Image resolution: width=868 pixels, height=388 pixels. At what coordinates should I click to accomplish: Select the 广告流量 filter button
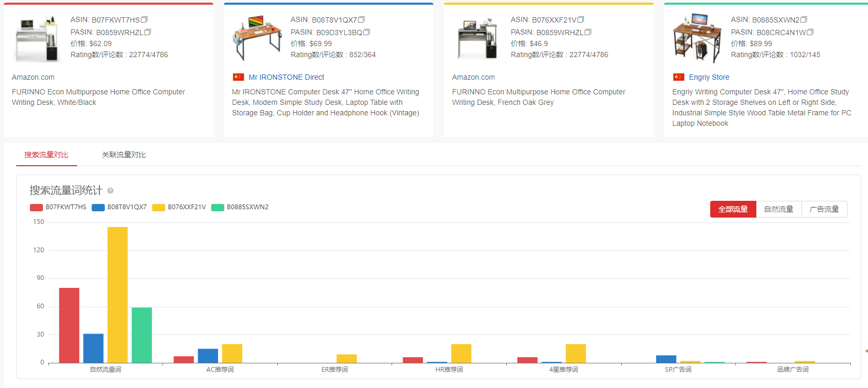tap(824, 209)
